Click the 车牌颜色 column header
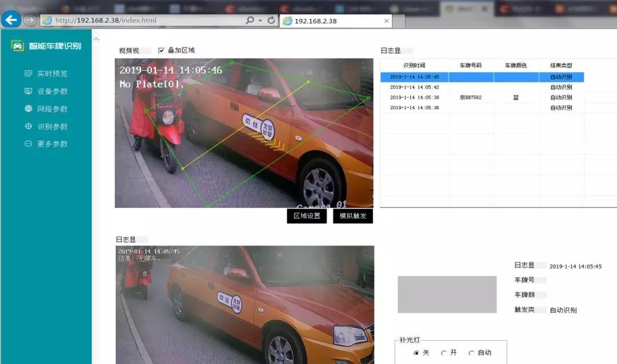 tap(516, 65)
